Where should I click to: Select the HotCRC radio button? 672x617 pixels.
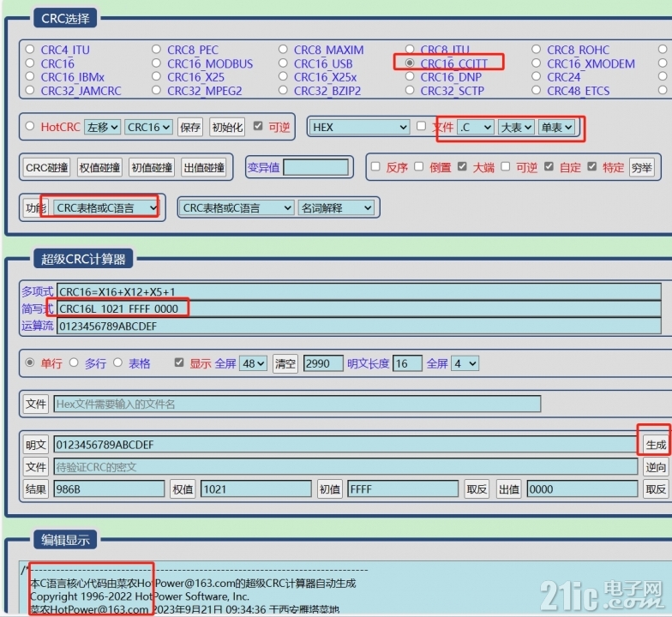tap(29, 127)
